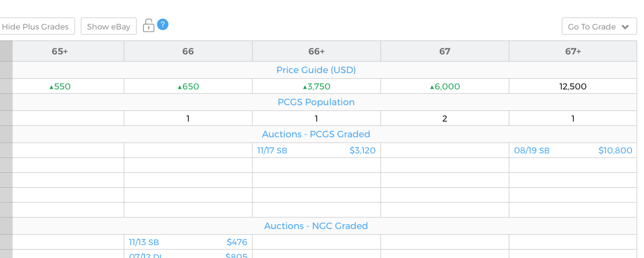This screenshot has width=644, height=258.
Task: Open the 08/19 SB auction result
Action: [532, 151]
